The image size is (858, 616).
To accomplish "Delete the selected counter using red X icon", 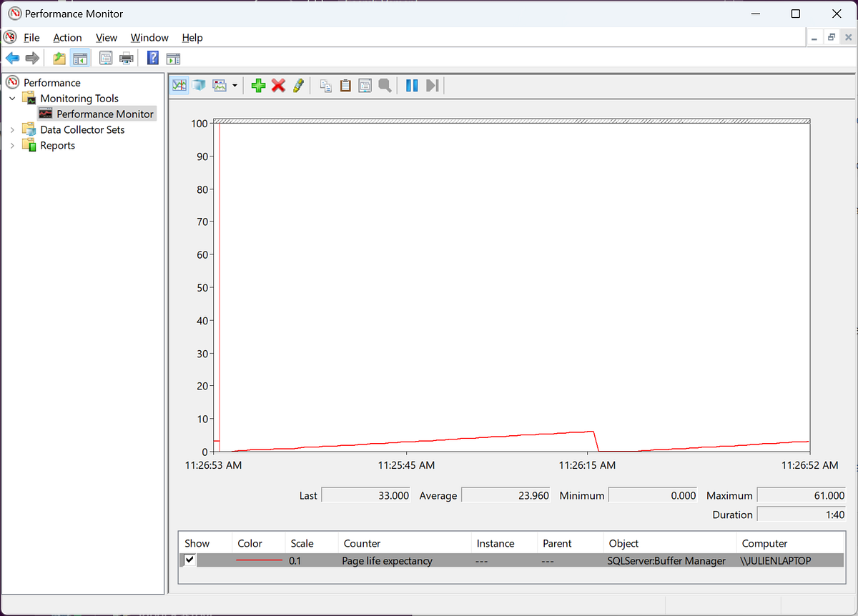I will 278,85.
